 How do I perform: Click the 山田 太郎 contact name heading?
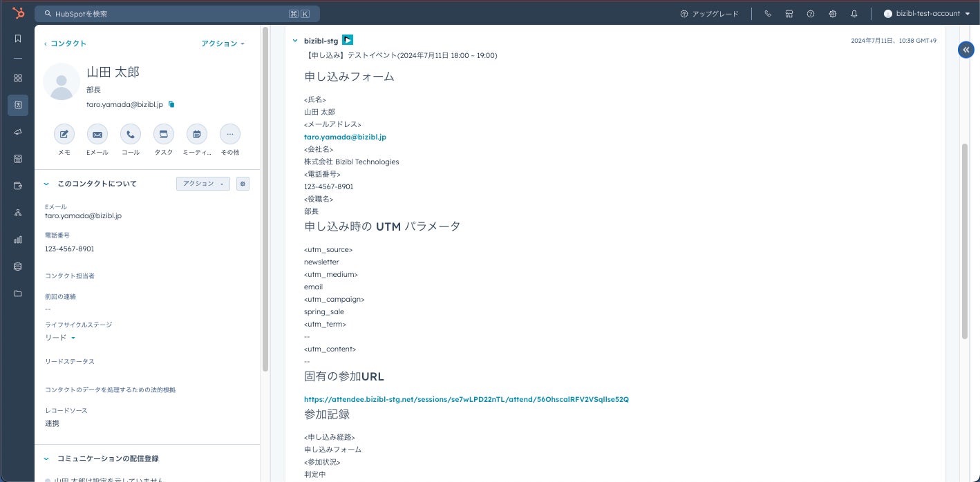point(113,73)
